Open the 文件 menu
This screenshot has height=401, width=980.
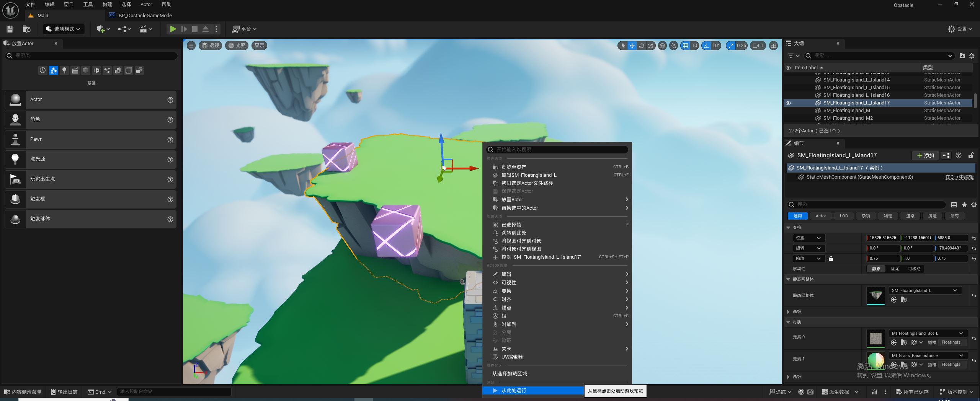click(x=31, y=5)
